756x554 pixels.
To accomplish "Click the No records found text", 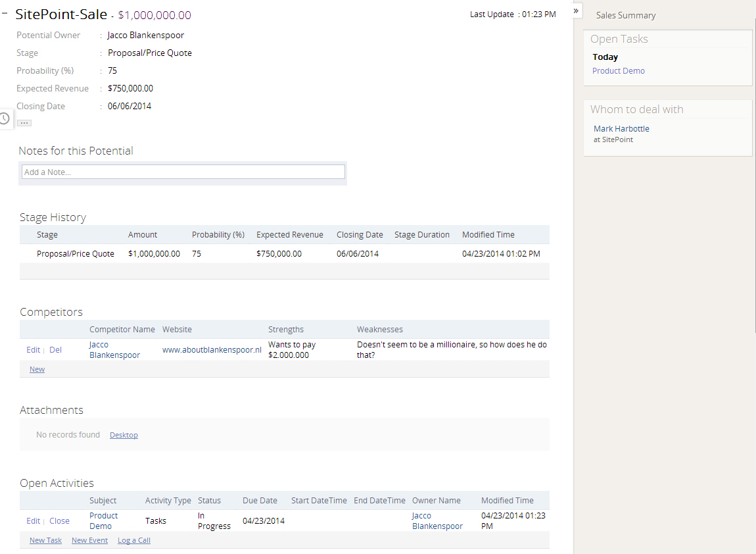I will tap(68, 435).
